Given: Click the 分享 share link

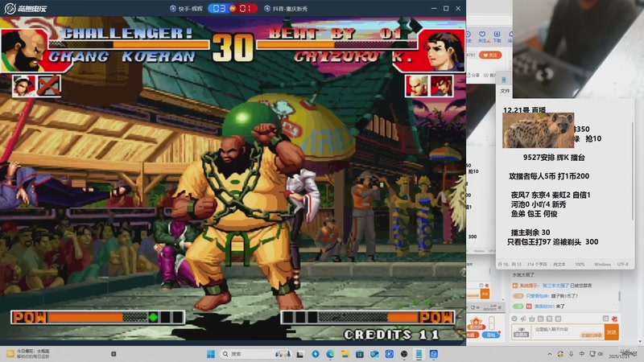Looking at the screenshot, I should coord(473,75).
